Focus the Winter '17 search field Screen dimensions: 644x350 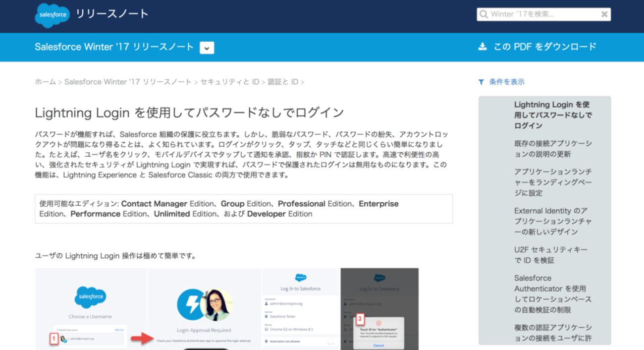(543, 14)
